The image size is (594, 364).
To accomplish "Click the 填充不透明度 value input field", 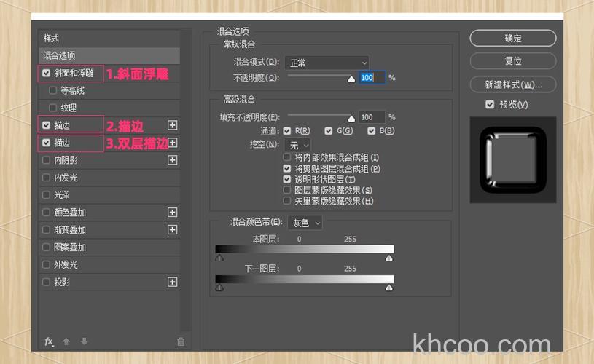I will pyautogui.click(x=372, y=117).
